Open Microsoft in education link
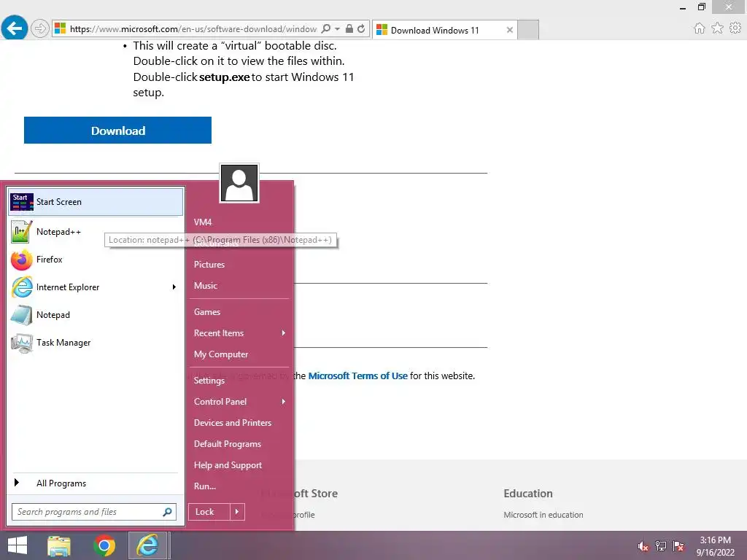This screenshot has width=747, height=560. pos(543,515)
